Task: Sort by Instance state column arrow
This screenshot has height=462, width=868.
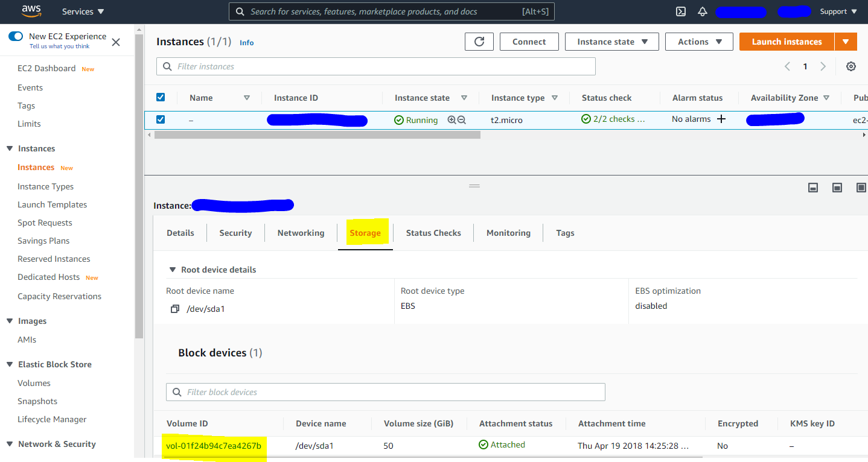Action: click(x=464, y=98)
